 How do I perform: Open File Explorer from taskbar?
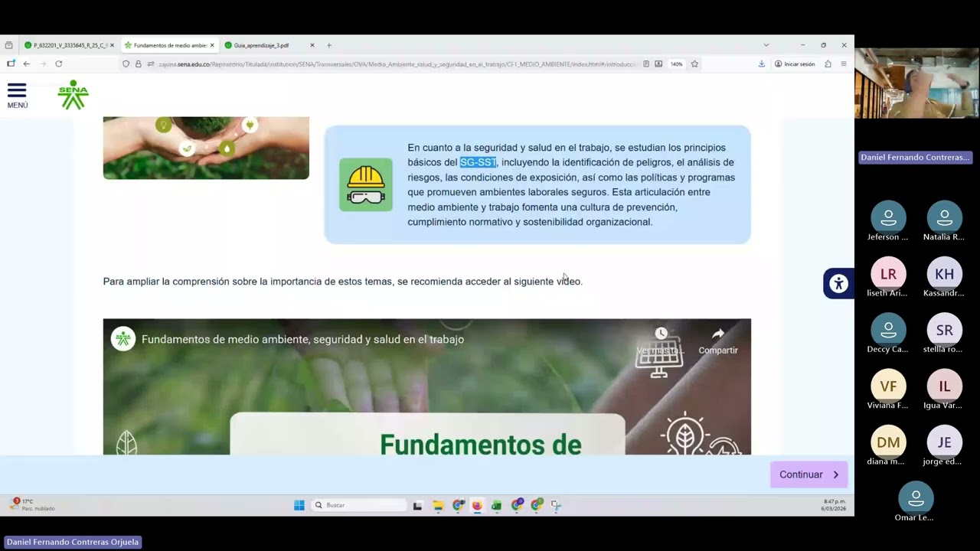tap(438, 505)
